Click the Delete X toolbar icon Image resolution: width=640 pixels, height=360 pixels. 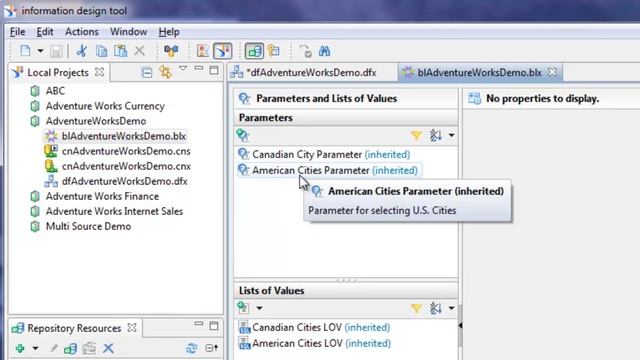[x=140, y=51]
